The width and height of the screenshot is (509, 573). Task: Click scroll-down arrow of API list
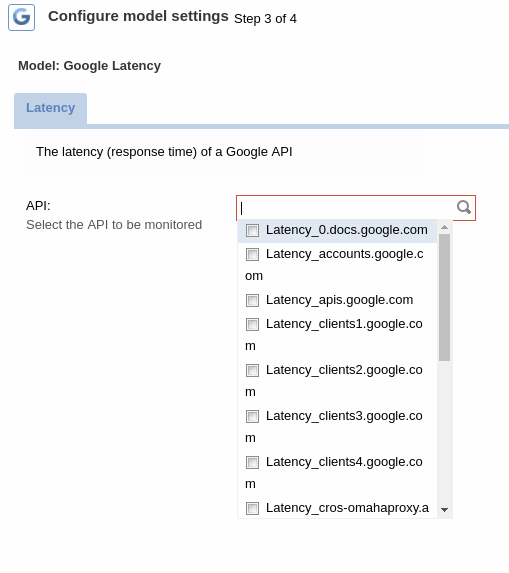(445, 510)
